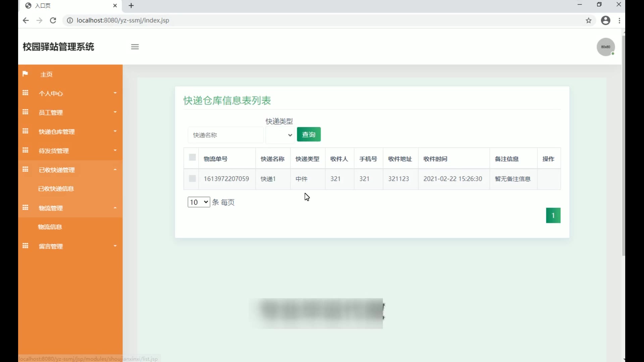Screen dimensions: 644x362
Task: Open Chrome profile account icon
Action: coord(605,20)
